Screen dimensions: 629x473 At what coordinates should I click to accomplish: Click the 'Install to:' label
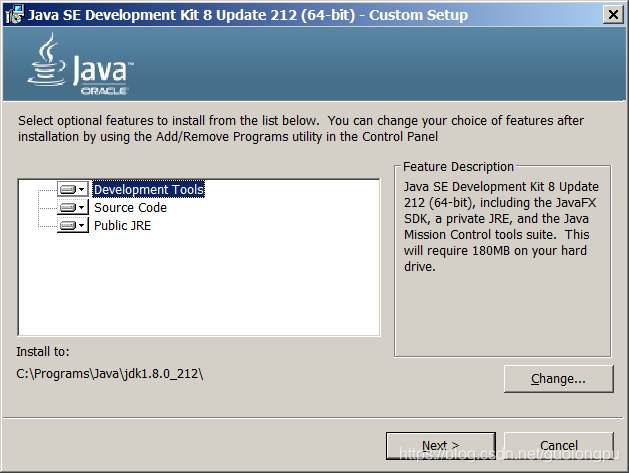click(43, 352)
